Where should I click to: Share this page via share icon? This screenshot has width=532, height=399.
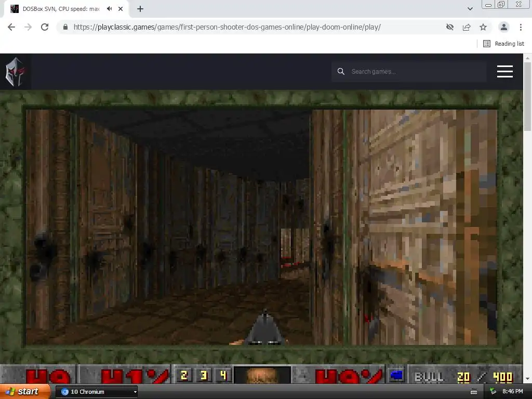[x=467, y=27]
